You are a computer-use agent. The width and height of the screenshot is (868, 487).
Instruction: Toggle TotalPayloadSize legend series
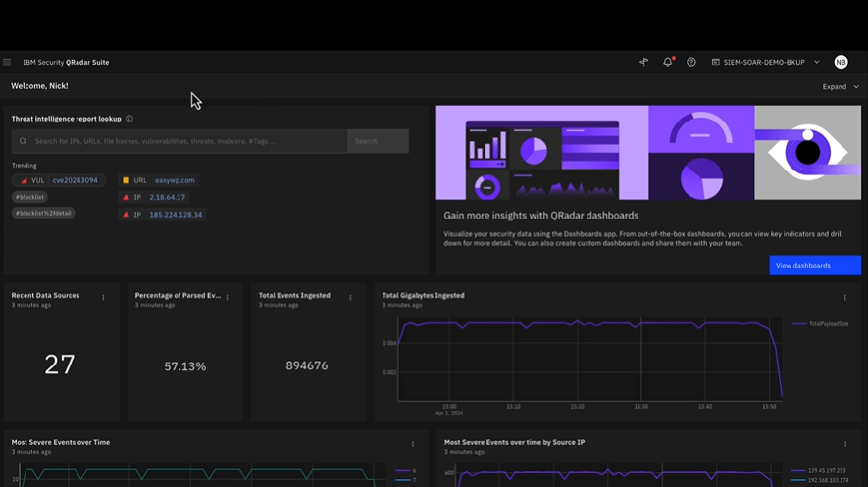point(820,324)
